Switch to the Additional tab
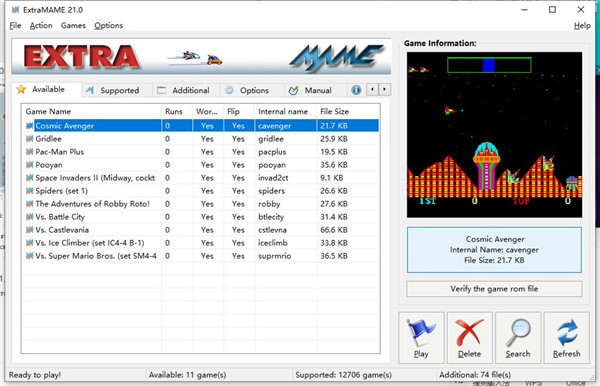Screen dimensions: 600x386 pyautogui.click(x=185, y=90)
